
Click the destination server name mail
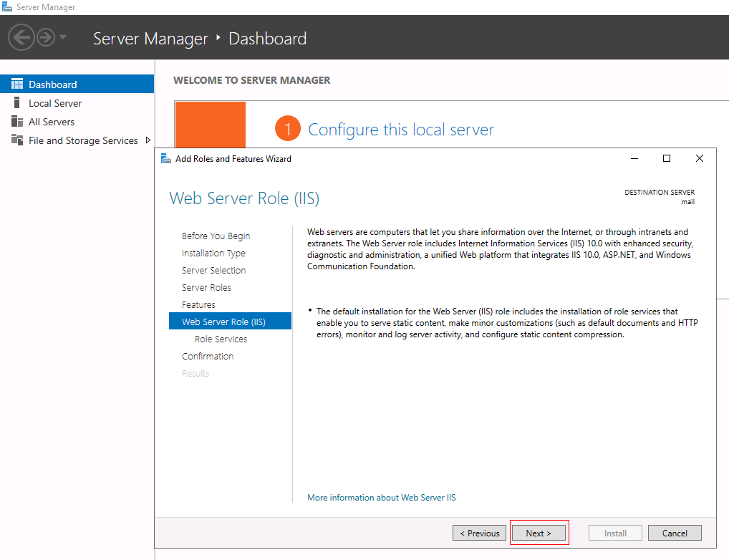pos(687,202)
